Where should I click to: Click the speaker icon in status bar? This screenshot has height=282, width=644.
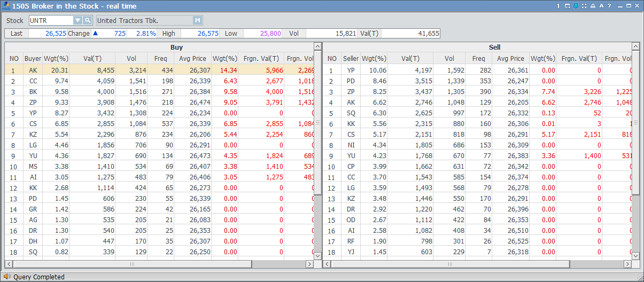click(7, 277)
